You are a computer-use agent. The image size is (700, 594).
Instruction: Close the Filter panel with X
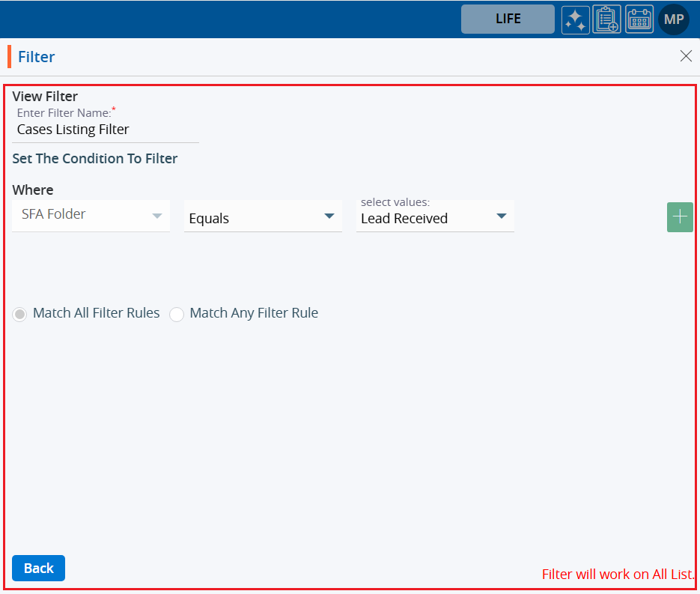click(x=686, y=56)
